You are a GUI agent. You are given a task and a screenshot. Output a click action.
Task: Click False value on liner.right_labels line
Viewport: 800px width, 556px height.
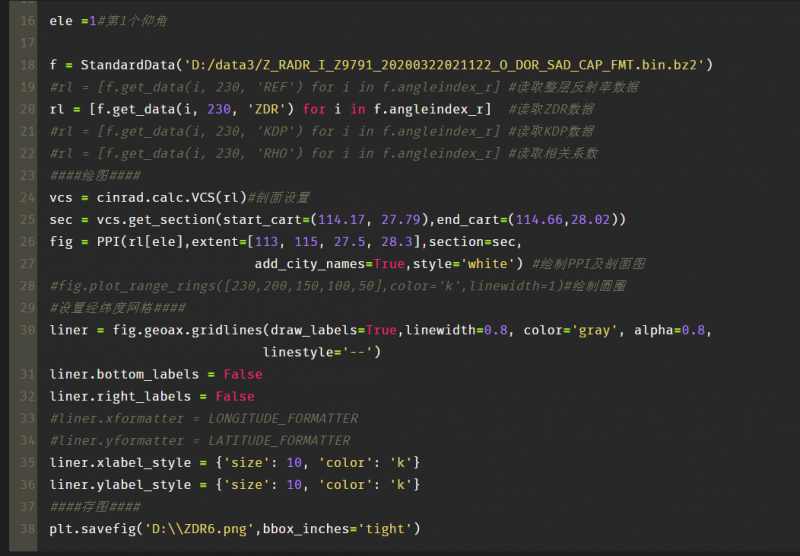pos(235,396)
